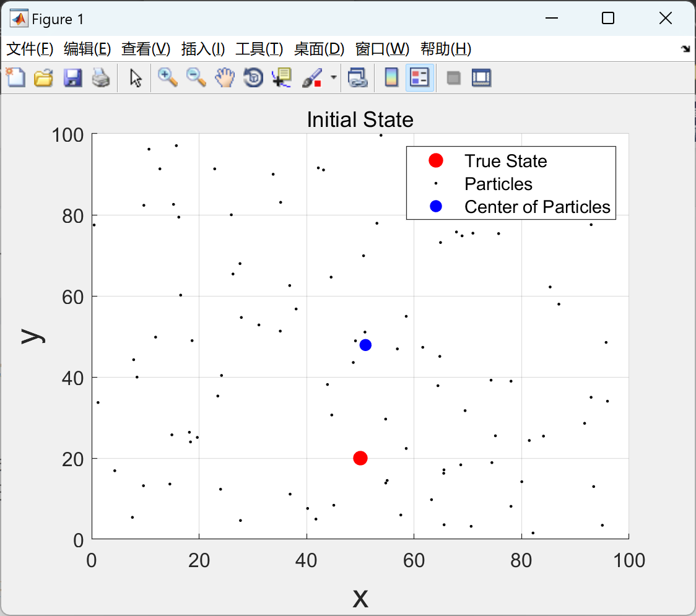Click the 'Center of Particles' legend entry

click(537, 207)
